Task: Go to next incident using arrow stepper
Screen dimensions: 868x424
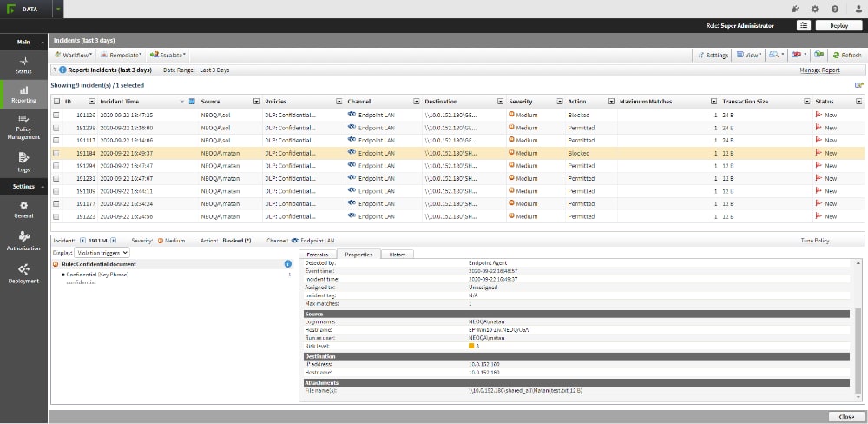Action: [x=113, y=240]
